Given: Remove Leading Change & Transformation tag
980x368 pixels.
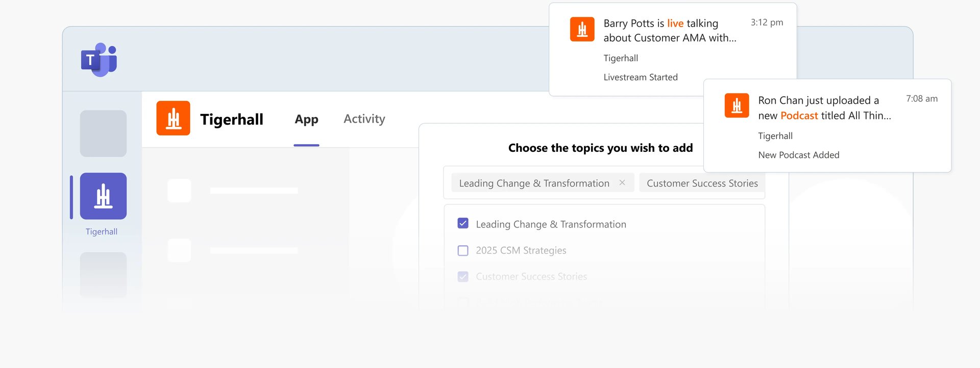Looking at the screenshot, I should (622, 182).
